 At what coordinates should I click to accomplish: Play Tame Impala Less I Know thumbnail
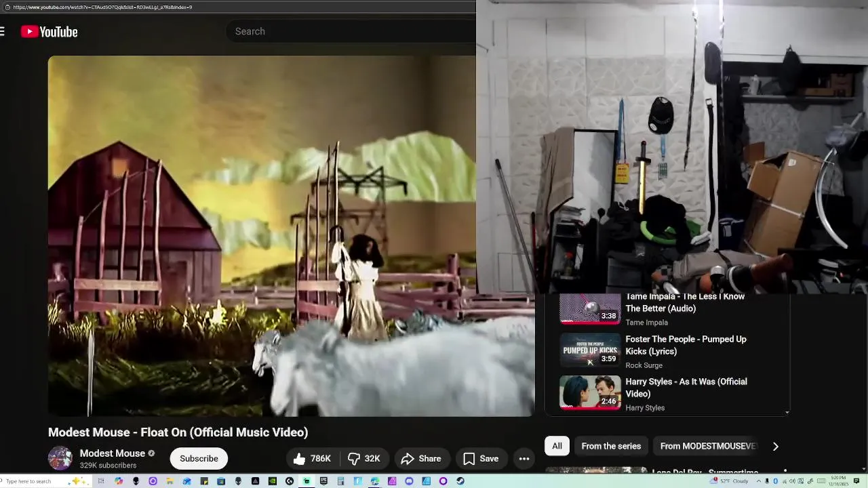590,309
